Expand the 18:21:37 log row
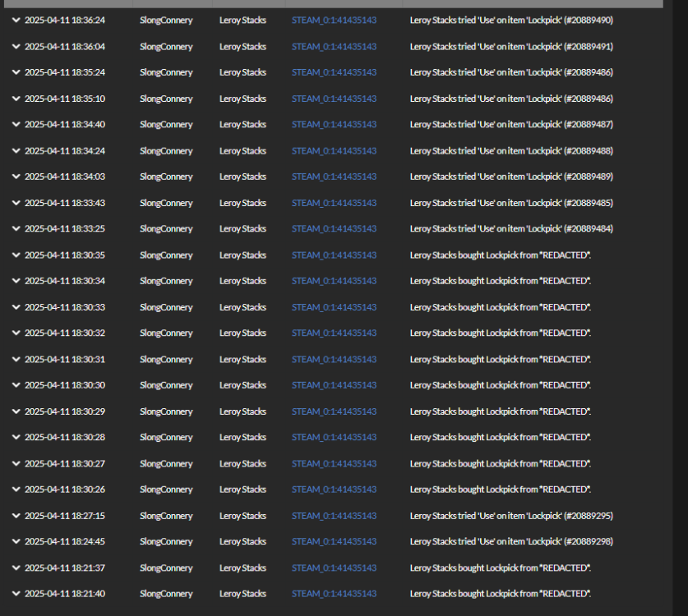The width and height of the screenshot is (688, 616). pos(16,568)
